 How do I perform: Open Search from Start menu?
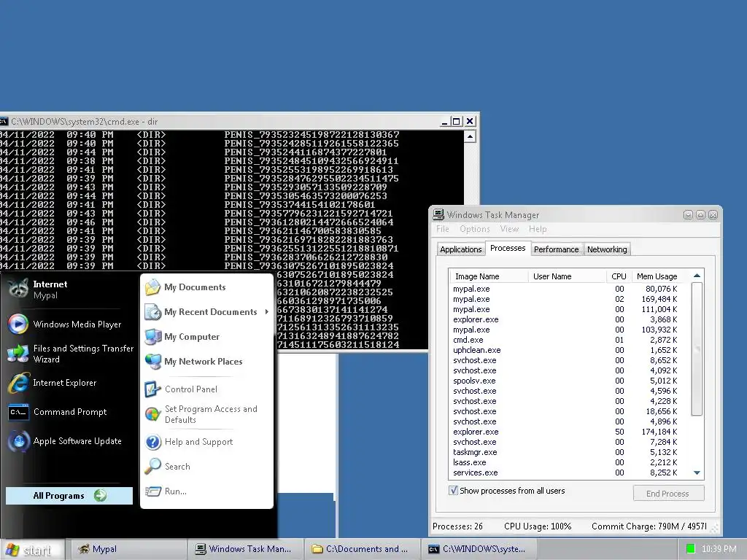pyautogui.click(x=167, y=467)
